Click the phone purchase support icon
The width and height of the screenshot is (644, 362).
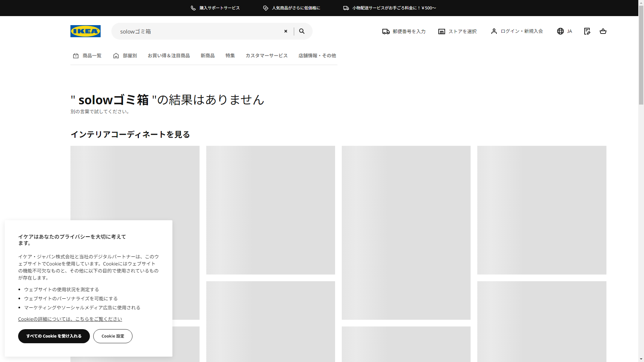(x=193, y=8)
